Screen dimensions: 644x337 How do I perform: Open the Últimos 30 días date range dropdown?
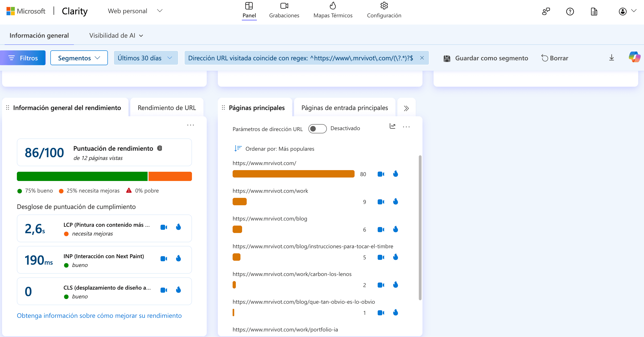point(146,58)
